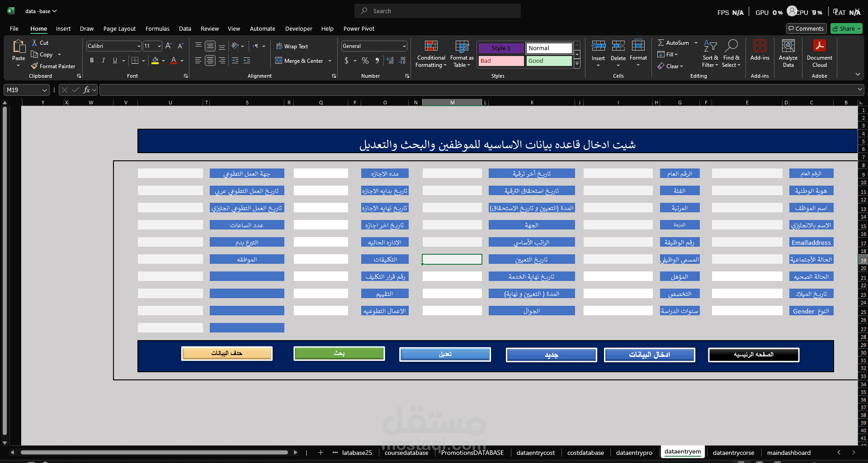Open the Name Box dropdown arrow
The height and width of the screenshot is (463, 868).
[44, 90]
